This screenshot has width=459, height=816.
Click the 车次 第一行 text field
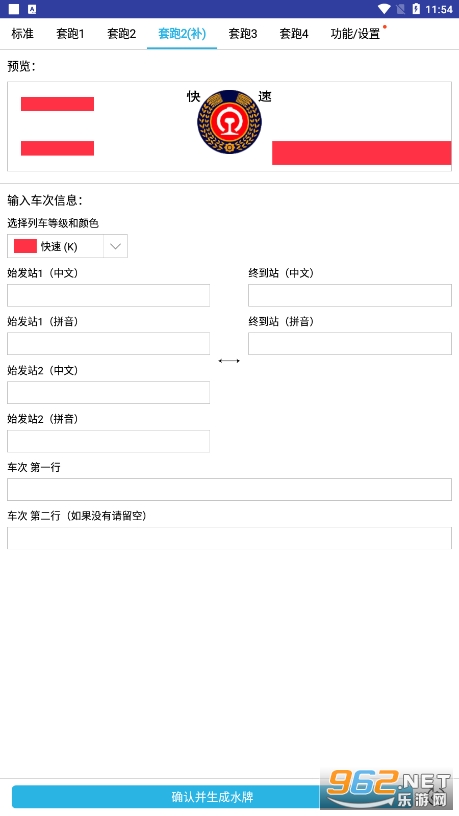tap(230, 490)
